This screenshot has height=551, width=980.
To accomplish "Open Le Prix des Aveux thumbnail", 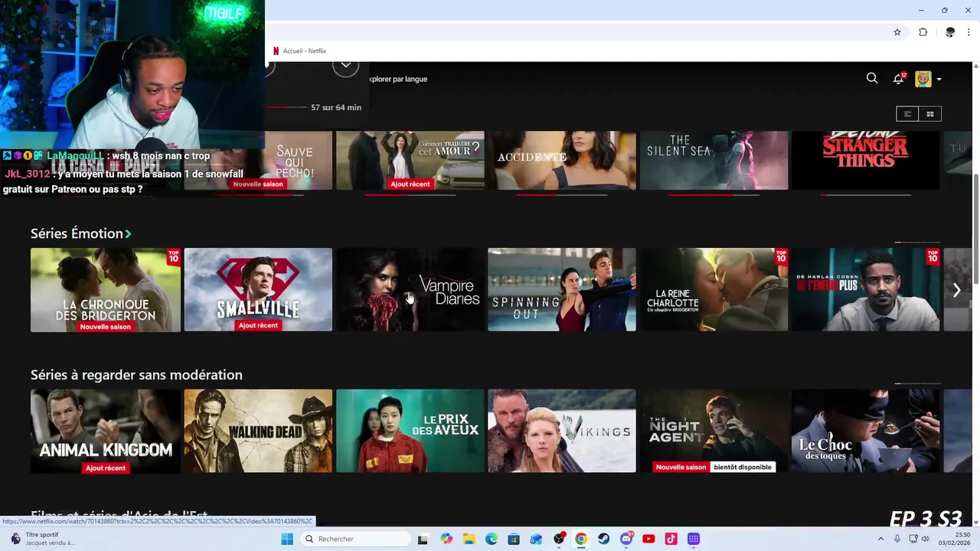I will pos(410,432).
